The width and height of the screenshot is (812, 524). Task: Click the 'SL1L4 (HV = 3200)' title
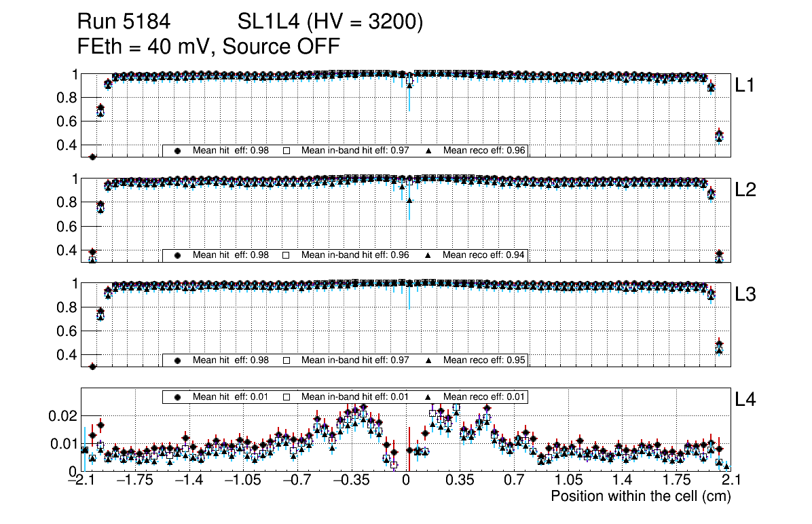tap(331, 22)
